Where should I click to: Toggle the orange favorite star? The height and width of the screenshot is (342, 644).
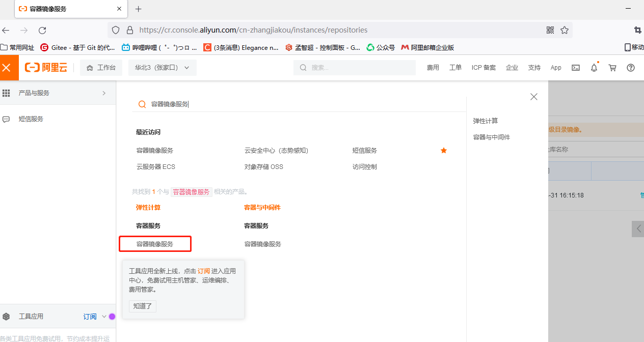tap(444, 151)
